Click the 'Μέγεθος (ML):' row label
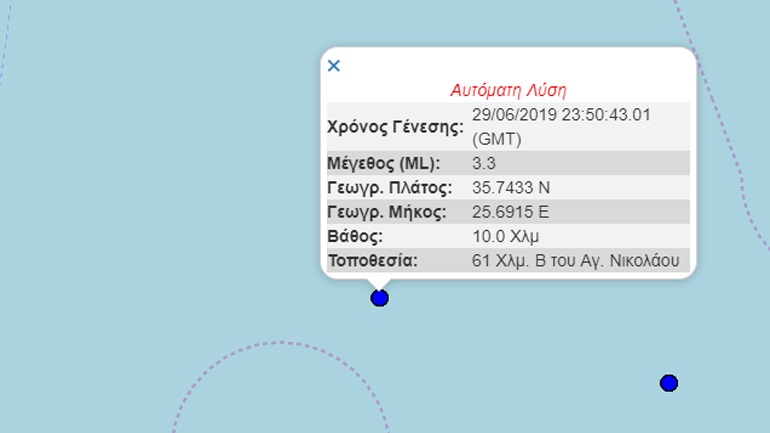 (385, 163)
